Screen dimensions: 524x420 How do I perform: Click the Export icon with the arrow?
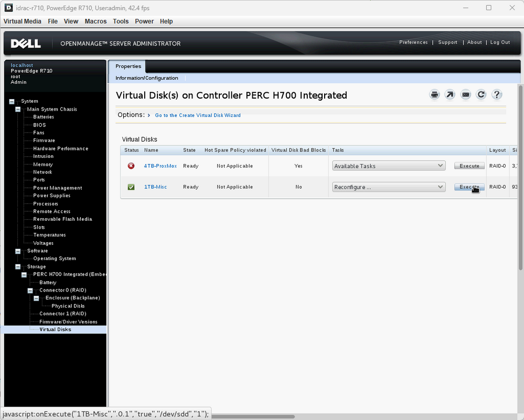pos(450,95)
